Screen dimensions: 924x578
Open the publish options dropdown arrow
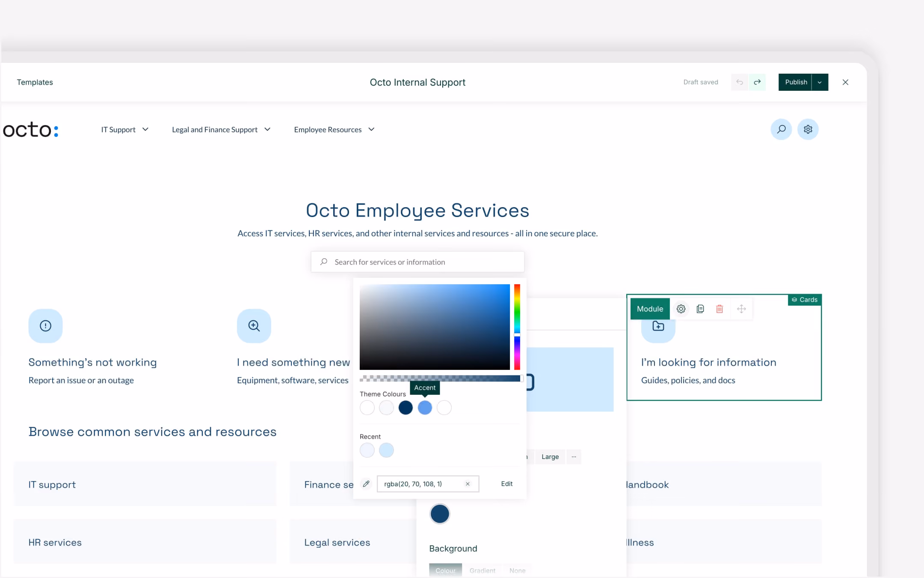820,82
